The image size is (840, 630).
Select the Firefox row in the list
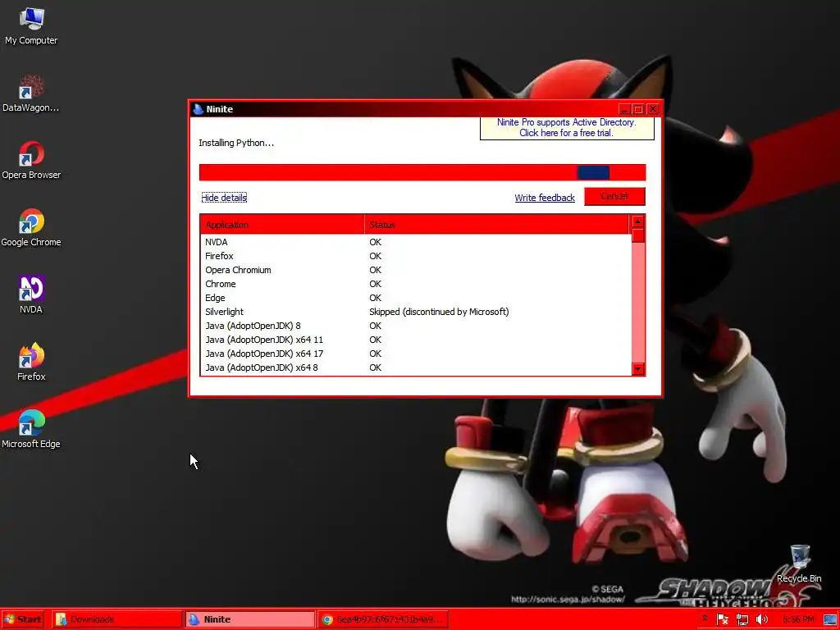click(416, 256)
